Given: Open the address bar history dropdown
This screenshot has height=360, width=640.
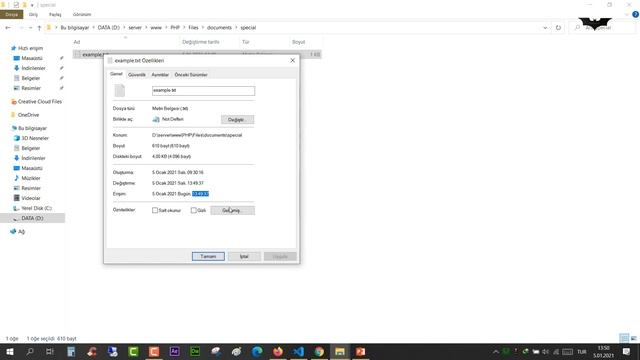Looking at the screenshot, I should click(x=545, y=27).
